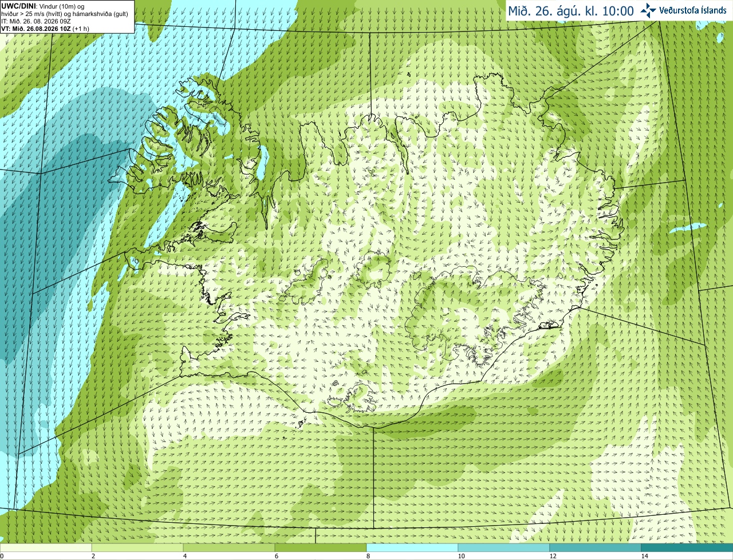Viewport: 733px width, 560px height.
Task: Pick the 4–6 m/s legend color swatch
Action: tap(229, 548)
